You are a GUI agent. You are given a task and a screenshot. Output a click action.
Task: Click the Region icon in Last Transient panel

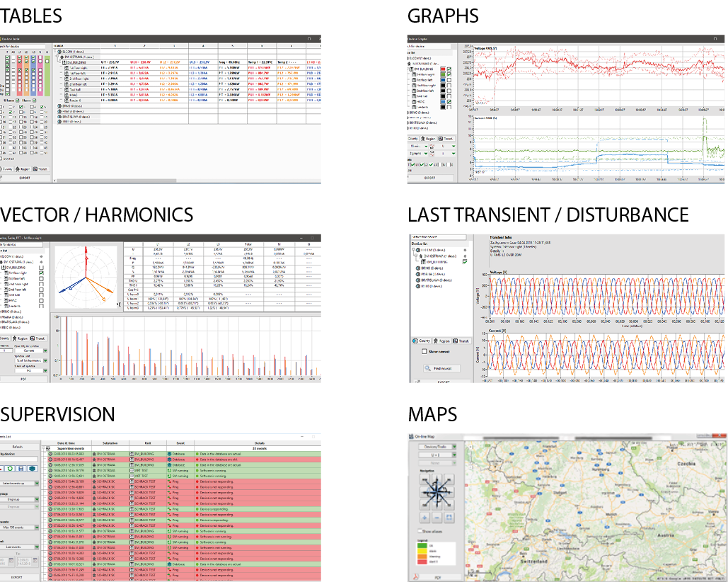coord(436,341)
